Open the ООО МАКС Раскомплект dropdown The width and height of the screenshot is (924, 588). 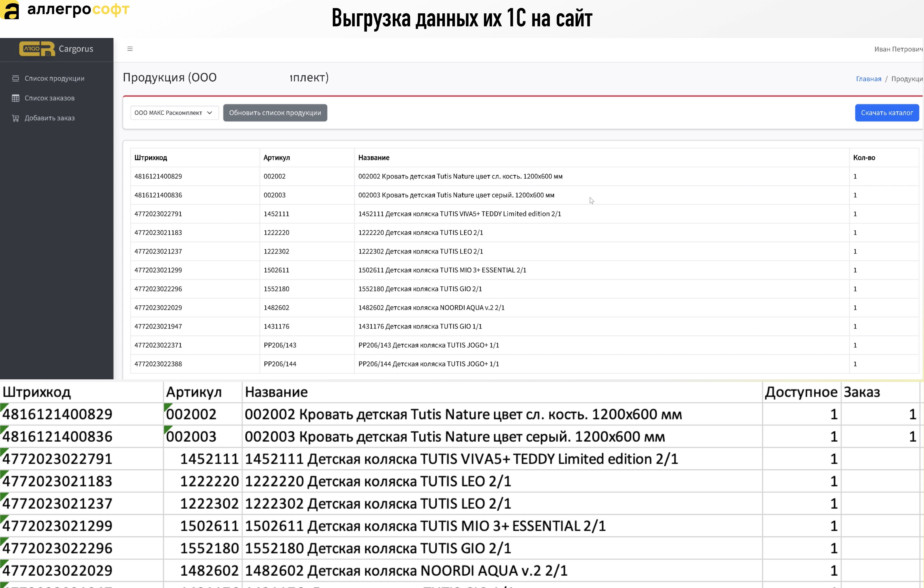[x=175, y=113]
